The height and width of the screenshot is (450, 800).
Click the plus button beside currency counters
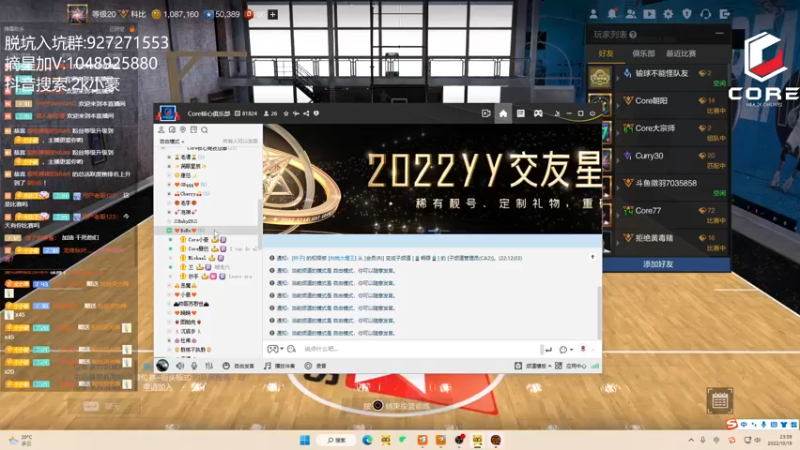click(x=273, y=14)
